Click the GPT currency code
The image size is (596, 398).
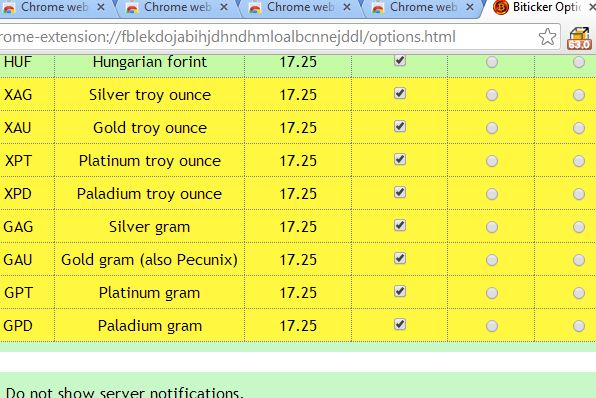(x=19, y=293)
